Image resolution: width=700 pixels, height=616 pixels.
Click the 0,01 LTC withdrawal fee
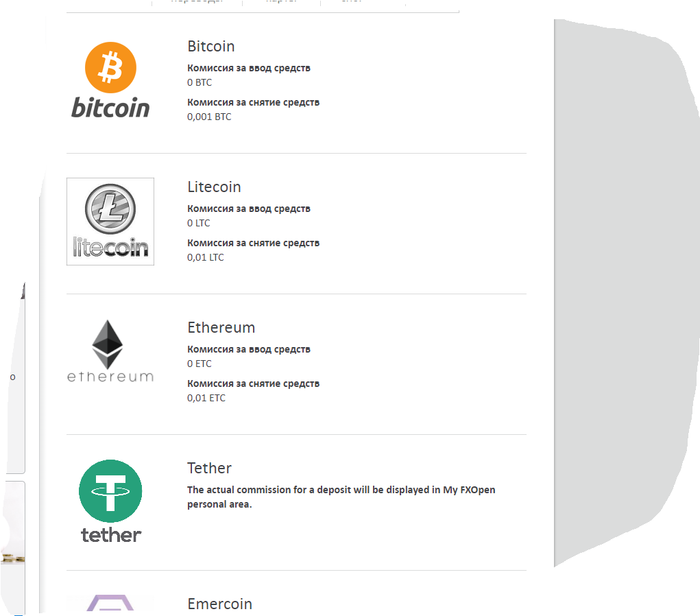[x=206, y=257]
